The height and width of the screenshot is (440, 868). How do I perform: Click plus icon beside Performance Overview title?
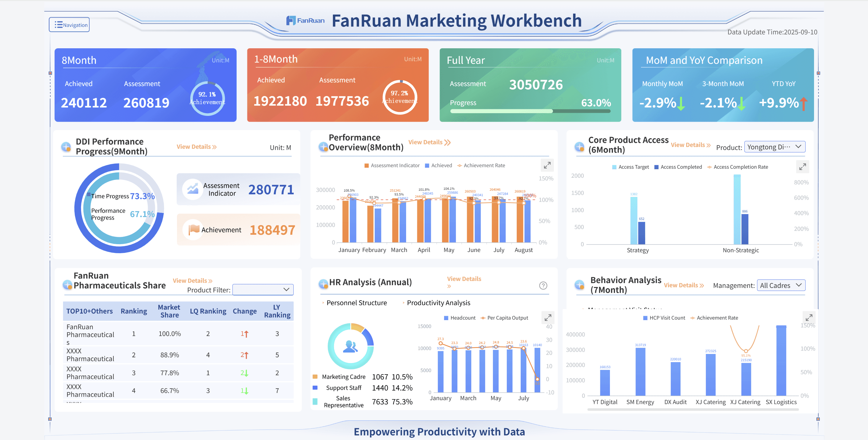tap(323, 147)
